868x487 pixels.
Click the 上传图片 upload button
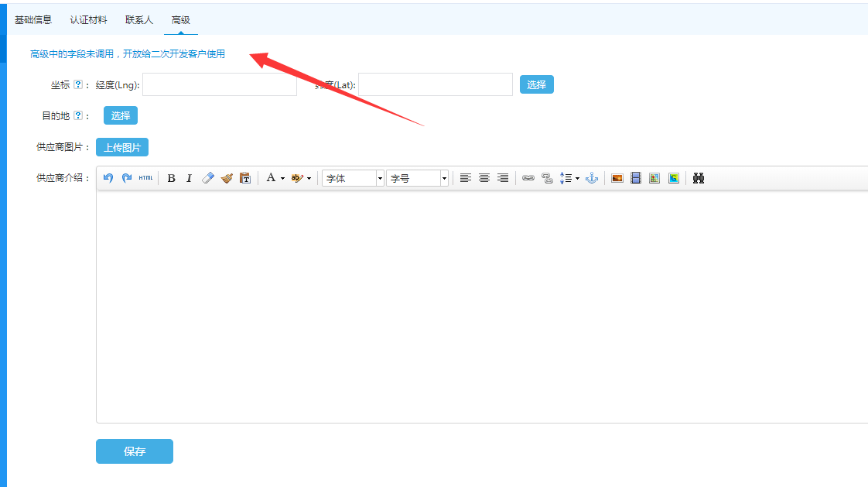pos(122,147)
